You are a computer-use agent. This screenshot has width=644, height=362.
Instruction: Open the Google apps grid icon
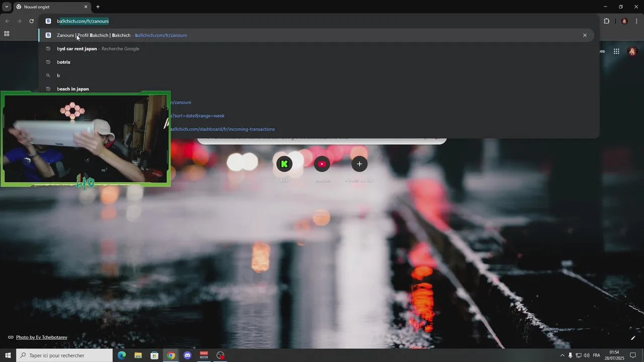click(x=616, y=51)
